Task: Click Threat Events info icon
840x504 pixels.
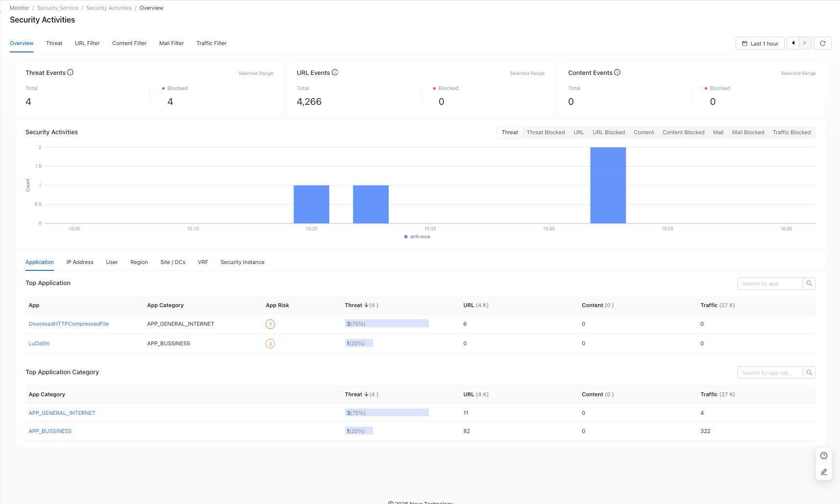Action: (x=71, y=72)
